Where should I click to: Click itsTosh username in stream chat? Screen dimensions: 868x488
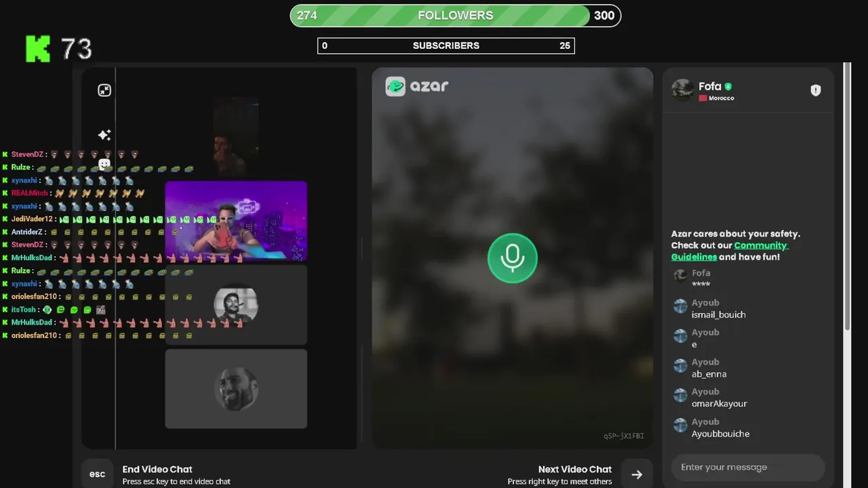pos(24,310)
